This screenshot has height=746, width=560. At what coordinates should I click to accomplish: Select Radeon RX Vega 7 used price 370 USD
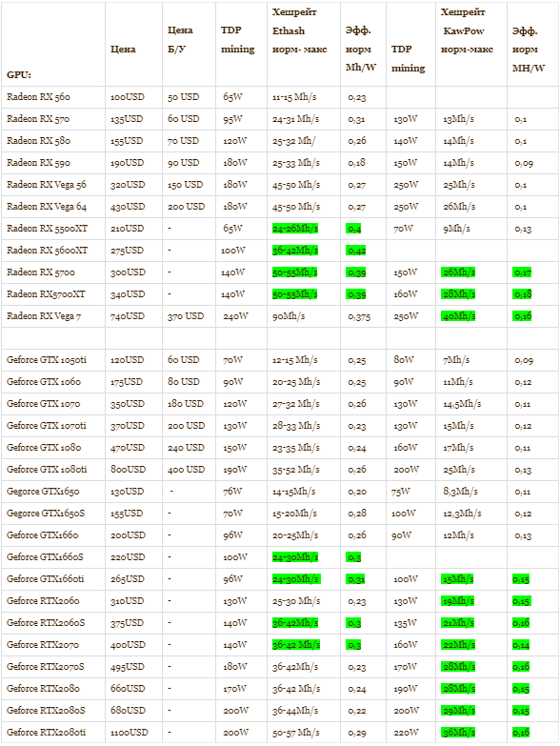pyautogui.click(x=186, y=316)
